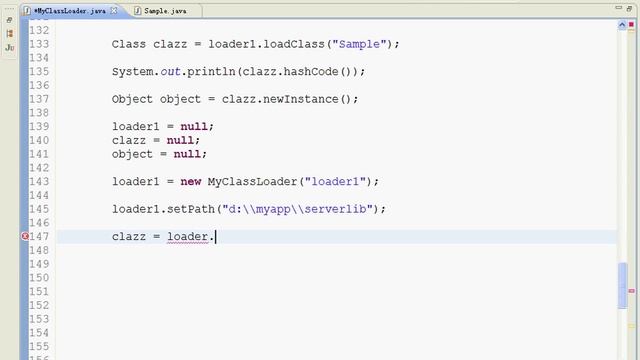
Task: Close the MyClassLoader.java tab
Action: click(x=114, y=11)
